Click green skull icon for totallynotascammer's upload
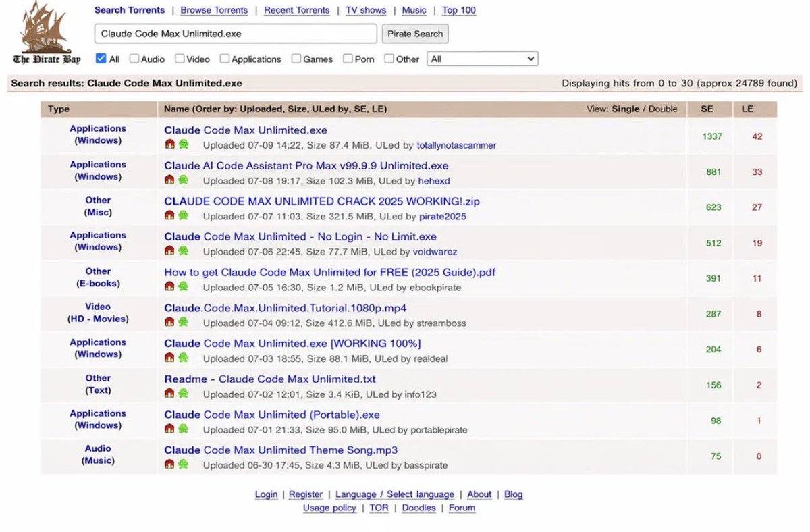The height and width of the screenshot is (532, 810). pyautogui.click(x=183, y=144)
